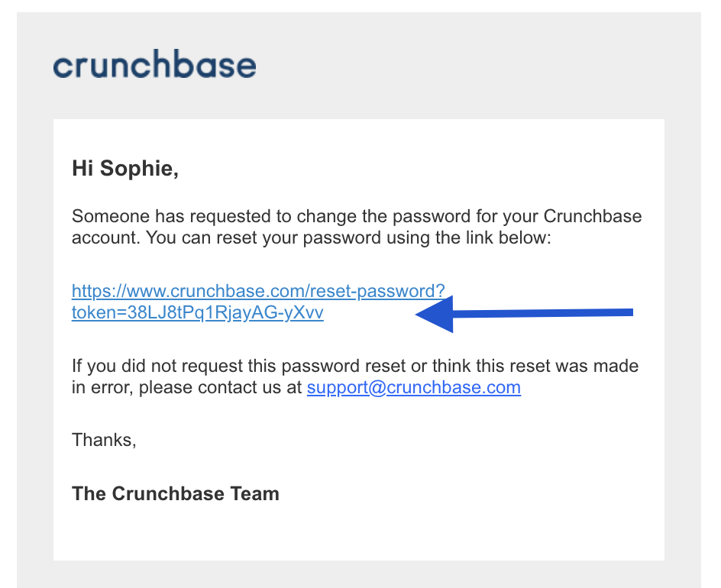721x588 pixels.
Task: Click the gray header area right of logo
Action: tap(478, 64)
